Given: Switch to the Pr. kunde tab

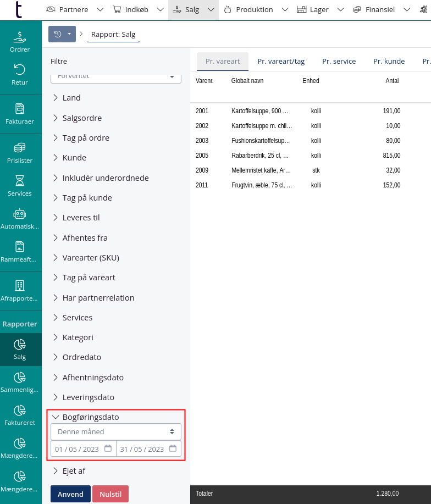Looking at the screenshot, I should coord(389,62).
